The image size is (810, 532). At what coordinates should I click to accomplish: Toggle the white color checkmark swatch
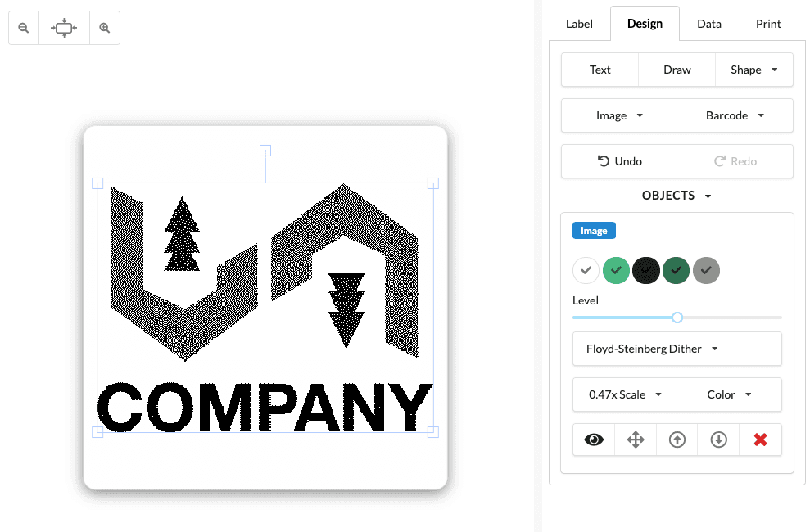[x=586, y=270]
